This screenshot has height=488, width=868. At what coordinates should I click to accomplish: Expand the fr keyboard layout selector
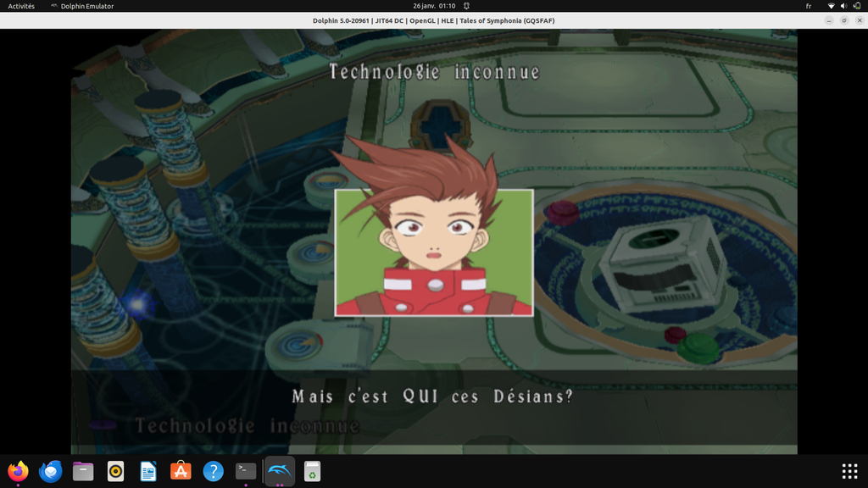(x=808, y=6)
